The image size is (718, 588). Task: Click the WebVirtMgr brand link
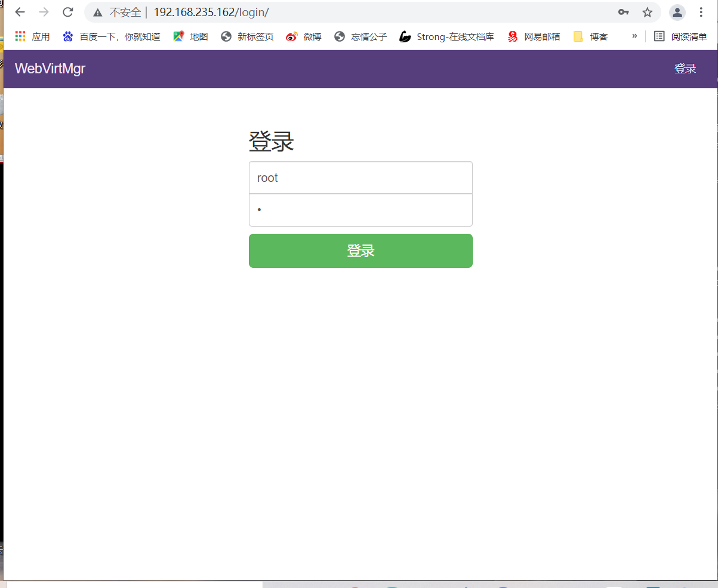click(x=50, y=69)
